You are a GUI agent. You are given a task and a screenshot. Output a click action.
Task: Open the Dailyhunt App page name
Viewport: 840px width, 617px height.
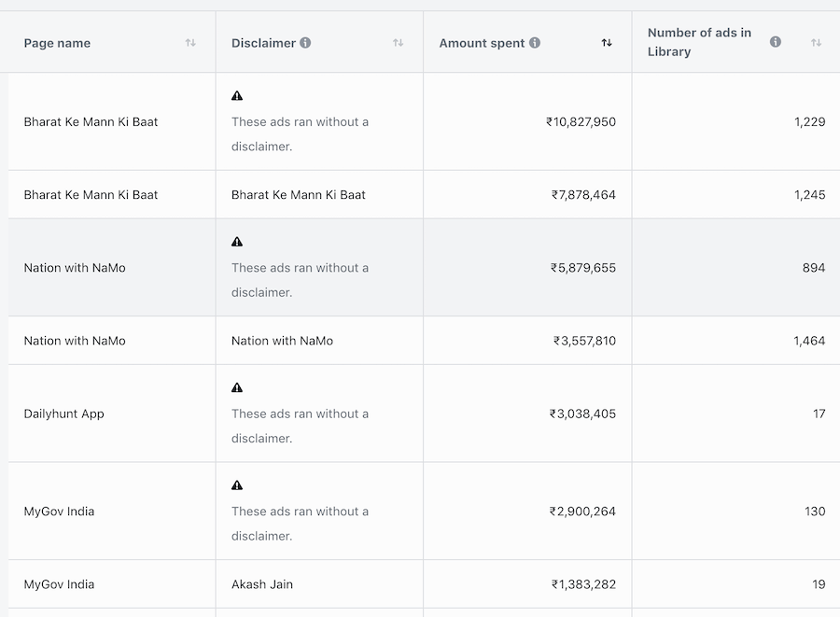click(63, 414)
